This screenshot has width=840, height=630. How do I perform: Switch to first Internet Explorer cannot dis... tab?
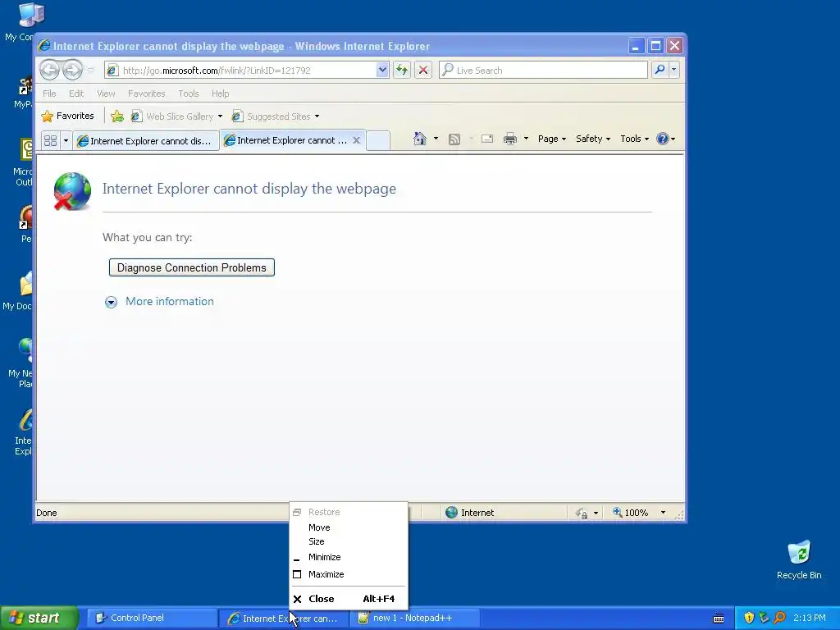146,141
